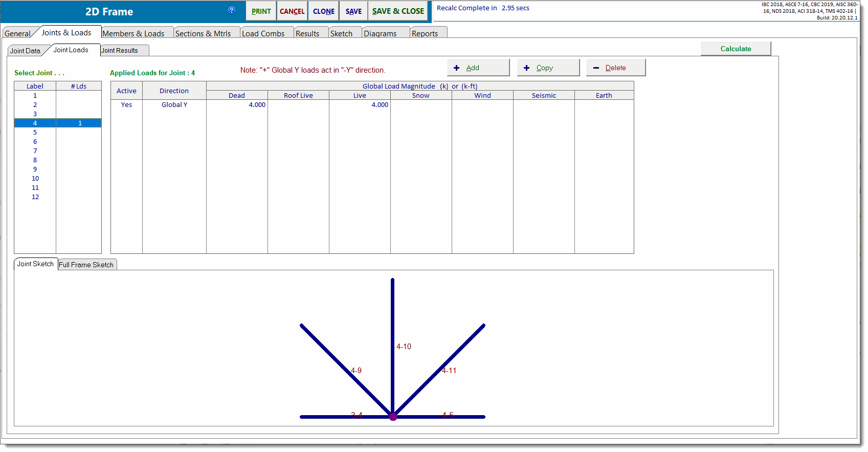
Task: Delete the selected joint load
Action: (x=616, y=68)
